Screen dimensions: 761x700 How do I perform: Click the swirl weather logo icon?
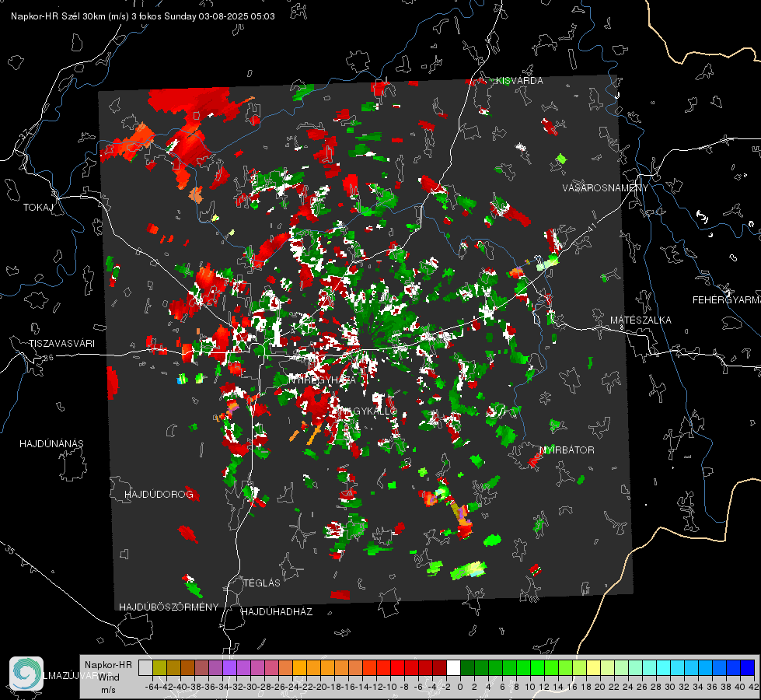pos(26,674)
